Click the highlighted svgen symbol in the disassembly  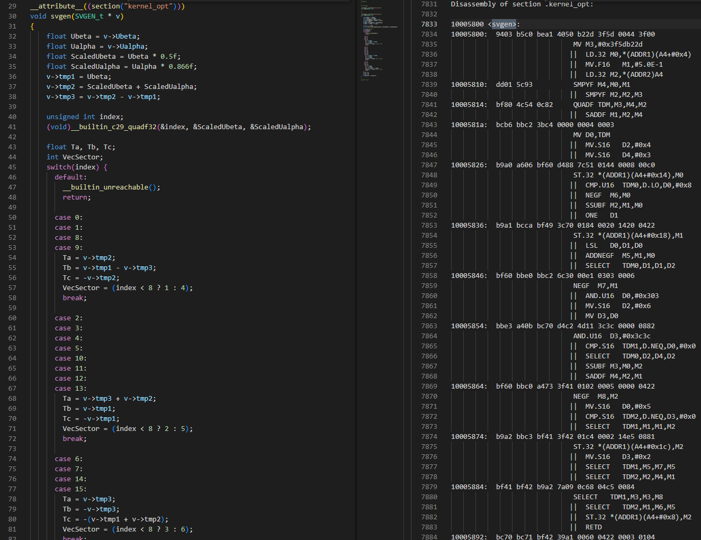tap(504, 24)
